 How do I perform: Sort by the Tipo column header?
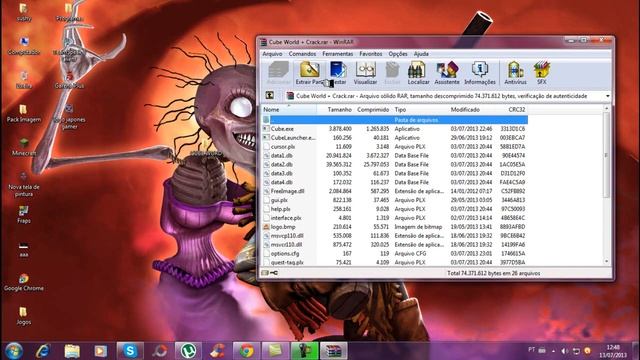[x=420, y=109]
